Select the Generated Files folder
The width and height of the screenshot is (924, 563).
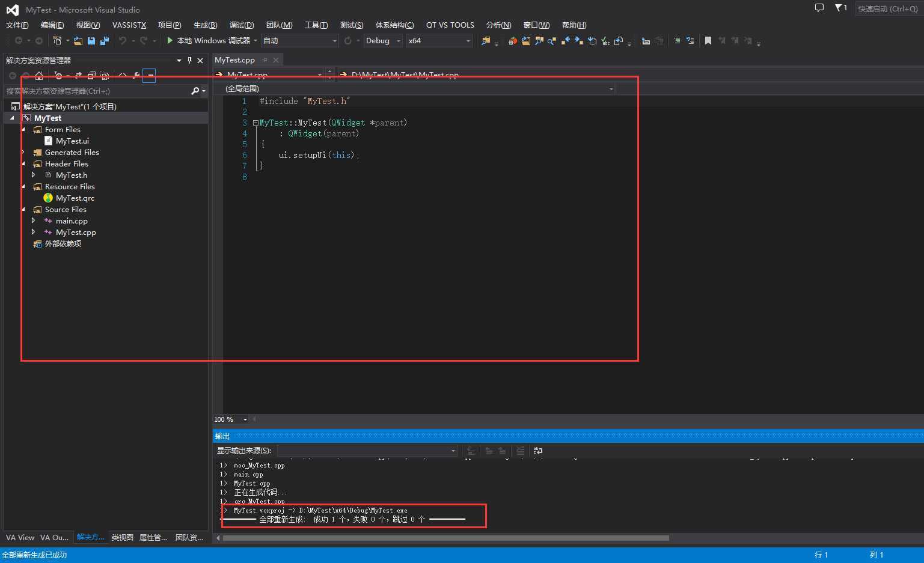point(72,152)
